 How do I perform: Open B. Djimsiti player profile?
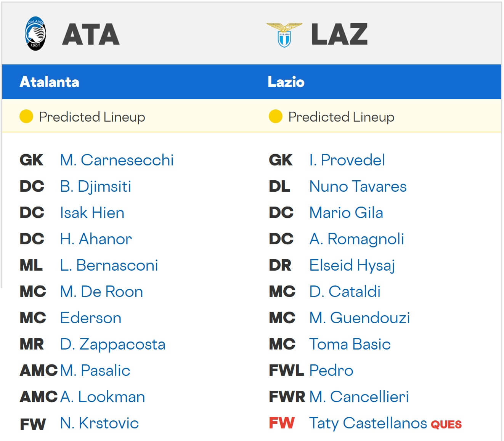95,186
